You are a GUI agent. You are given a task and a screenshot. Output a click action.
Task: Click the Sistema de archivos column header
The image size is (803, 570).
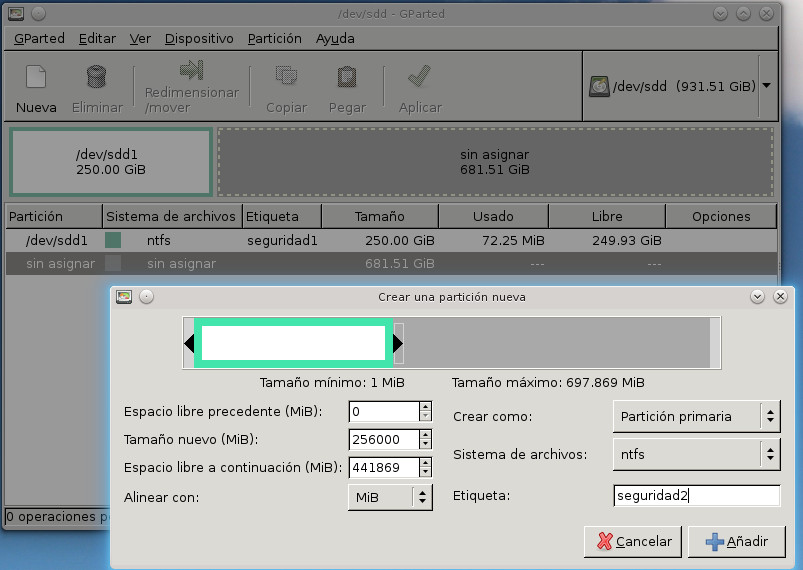click(171, 216)
